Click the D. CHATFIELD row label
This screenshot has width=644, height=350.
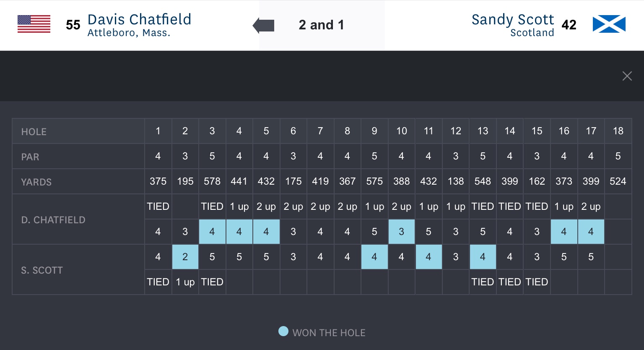coord(53,220)
